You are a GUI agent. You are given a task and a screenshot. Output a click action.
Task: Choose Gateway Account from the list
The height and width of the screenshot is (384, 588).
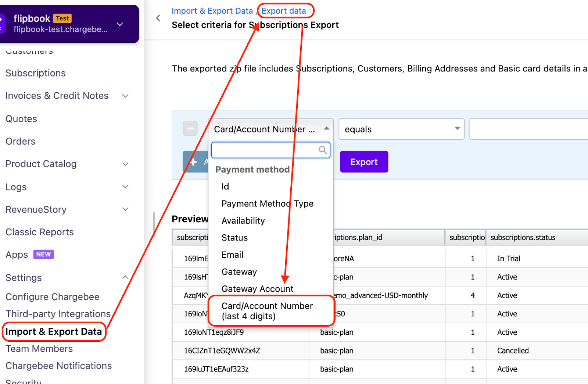(257, 289)
